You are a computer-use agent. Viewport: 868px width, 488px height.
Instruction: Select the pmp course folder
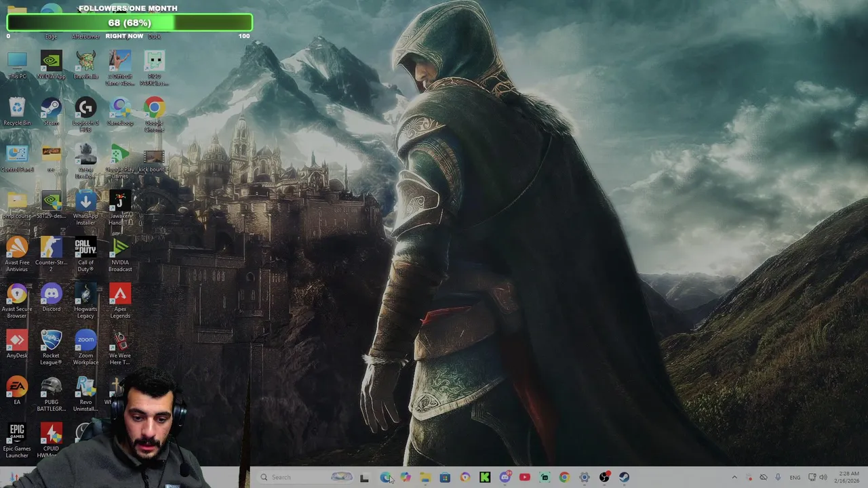[x=17, y=205]
